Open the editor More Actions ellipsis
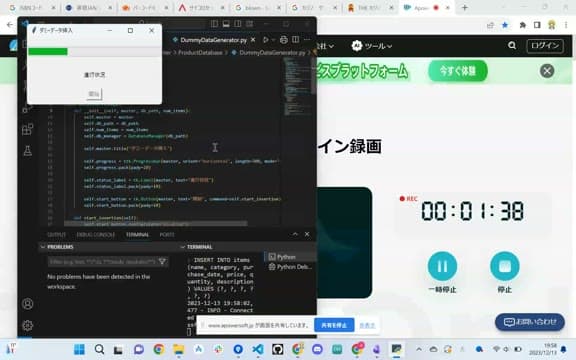Screen dimensions: 576x360 coord(307,39)
